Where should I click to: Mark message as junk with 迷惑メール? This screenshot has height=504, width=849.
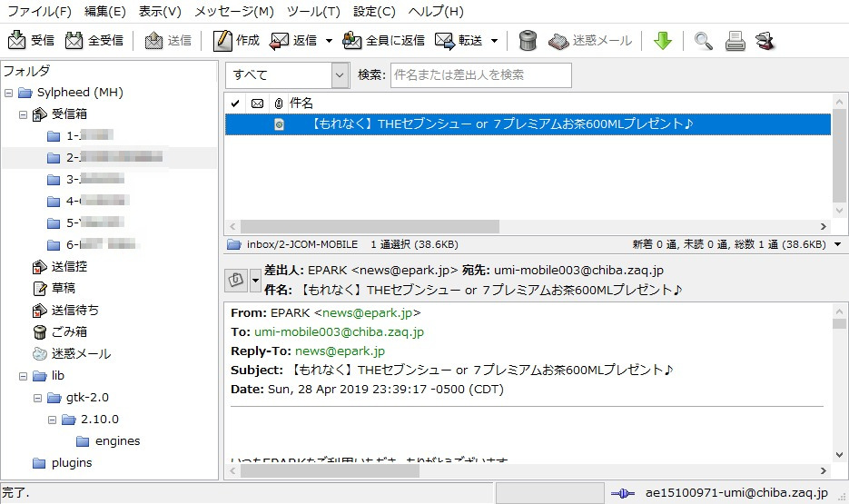[x=558, y=41]
